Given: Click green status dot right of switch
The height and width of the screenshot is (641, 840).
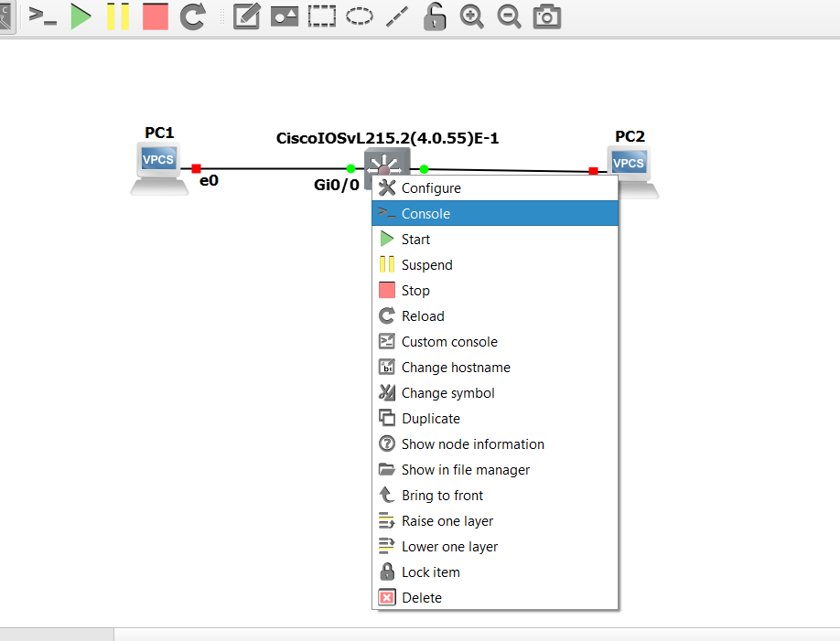Looking at the screenshot, I should click(424, 169).
